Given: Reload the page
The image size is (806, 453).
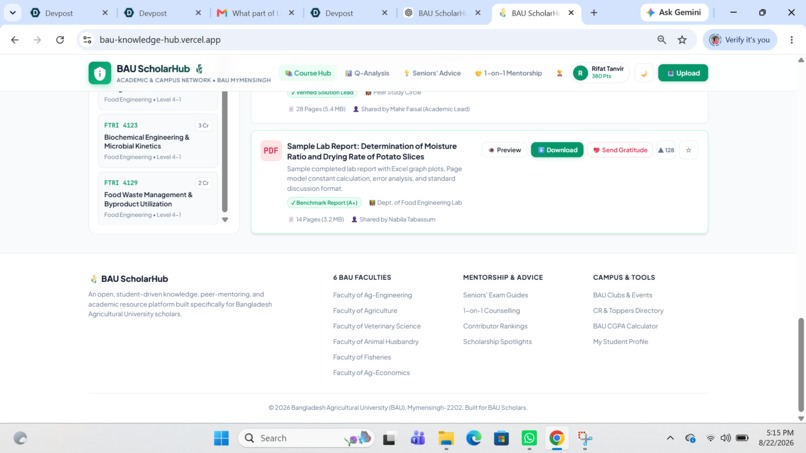Looking at the screenshot, I should pyautogui.click(x=60, y=40).
